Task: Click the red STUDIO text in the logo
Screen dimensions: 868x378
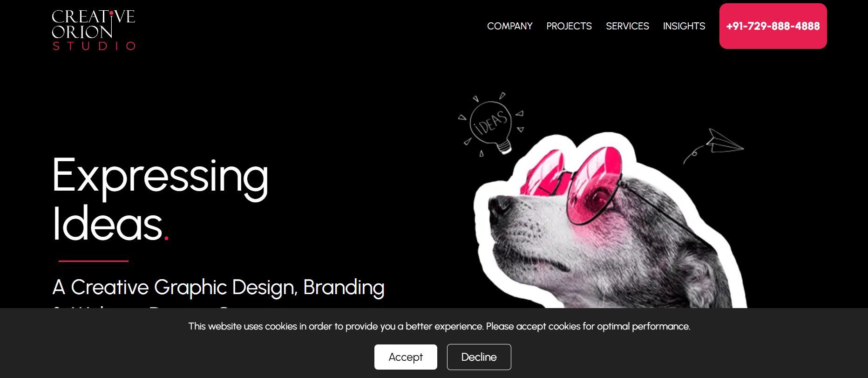Action: pyautogui.click(x=94, y=46)
